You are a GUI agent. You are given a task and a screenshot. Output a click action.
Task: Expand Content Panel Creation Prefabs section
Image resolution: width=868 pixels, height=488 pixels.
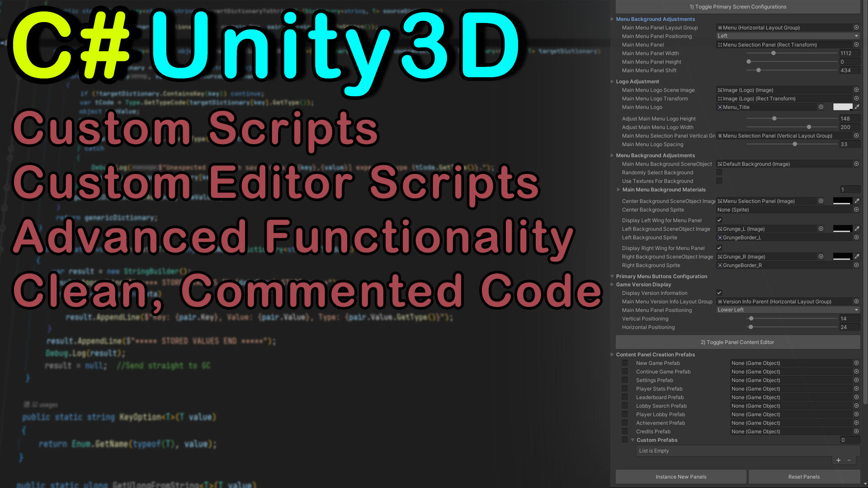[612, 355]
